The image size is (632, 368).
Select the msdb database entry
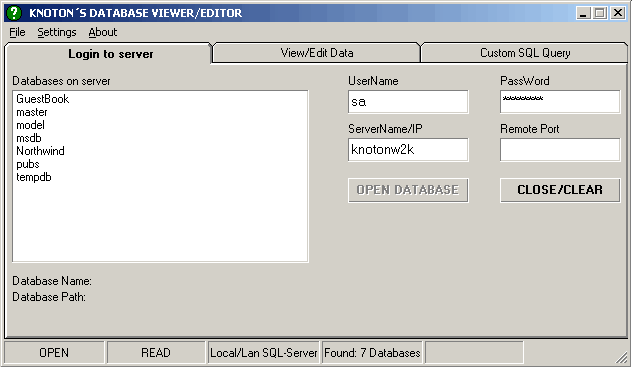click(x=29, y=138)
